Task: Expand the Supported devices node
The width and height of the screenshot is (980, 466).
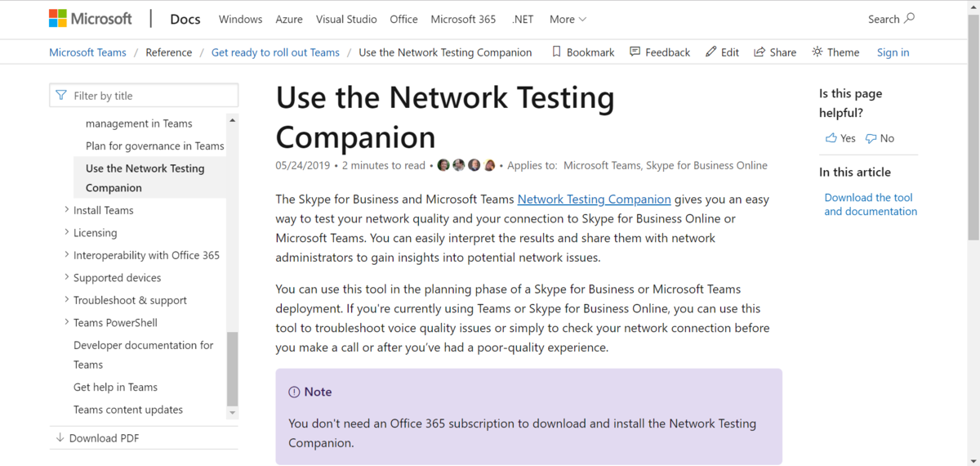Action: click(x=66, y=277)
